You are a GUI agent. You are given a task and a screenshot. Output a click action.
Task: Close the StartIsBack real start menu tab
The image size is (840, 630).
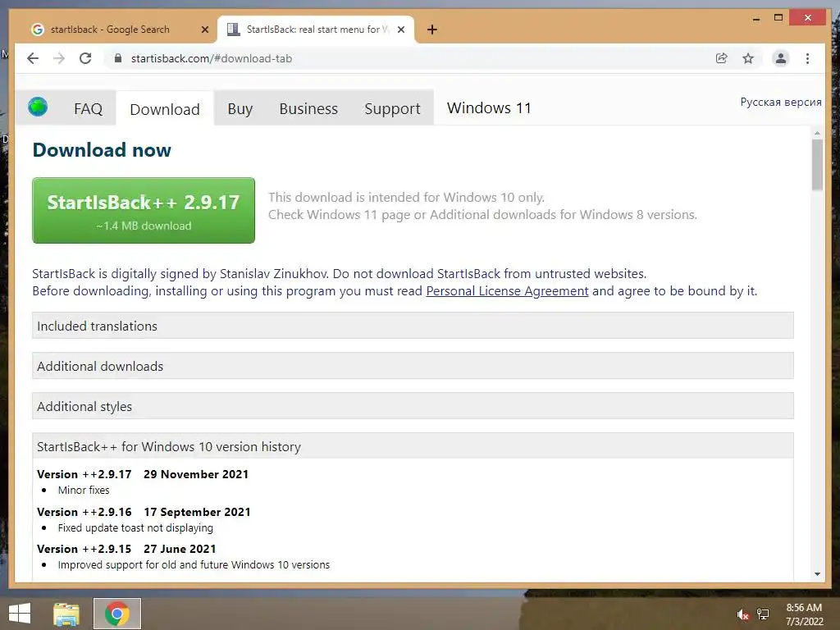(400, 30)
